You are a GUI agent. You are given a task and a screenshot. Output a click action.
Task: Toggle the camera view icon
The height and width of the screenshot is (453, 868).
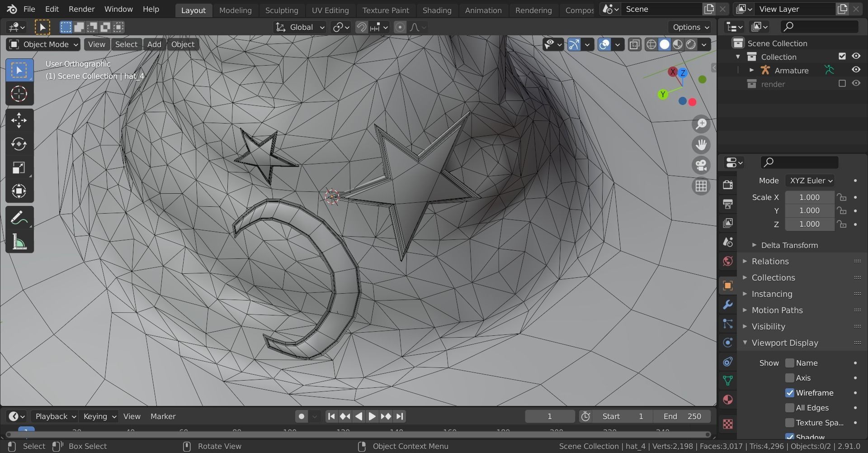pyautogui.click(x=701, y=165)
